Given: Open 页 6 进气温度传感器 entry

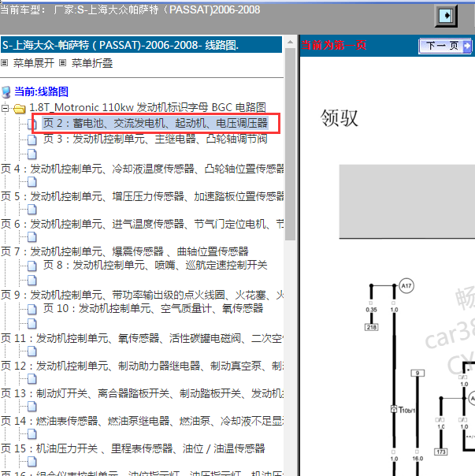Looking at the screenshot, I should tap(142, 224).
